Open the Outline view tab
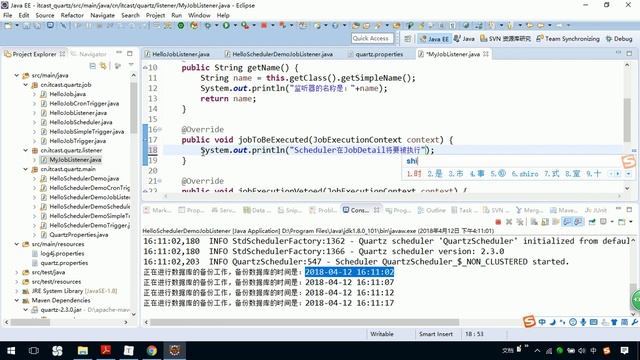Image resolution: width=640 pixels, height=360 pixels. 432,210
